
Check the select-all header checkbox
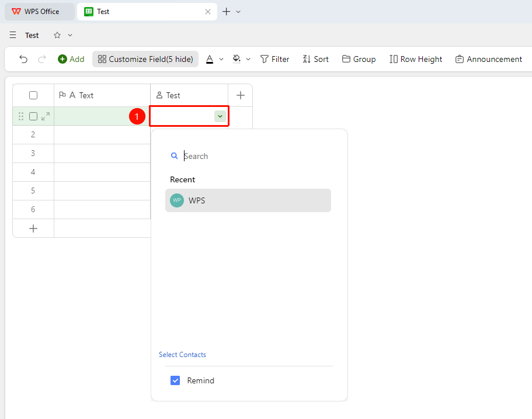pyautogui.click(x=33, y=95)
